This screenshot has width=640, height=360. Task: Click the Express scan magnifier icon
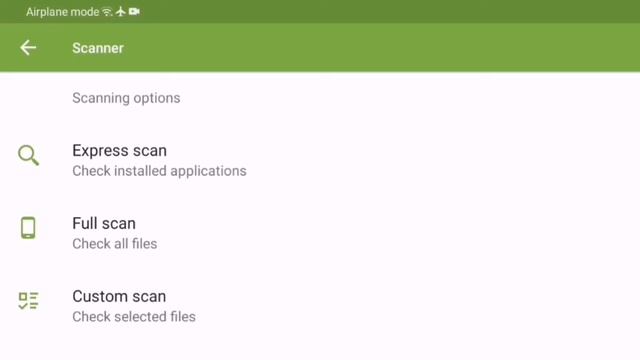coord(29,156)
